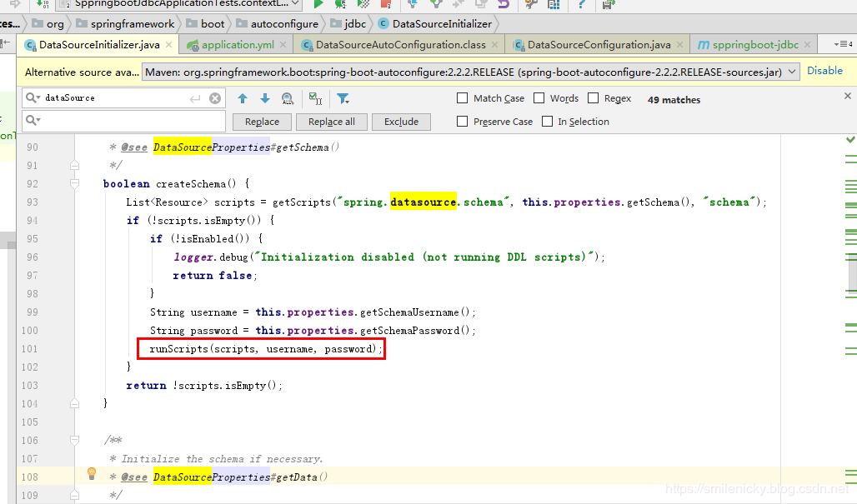857x504 pixels.
Task: Click the Replace button
Action: [262, 122]
